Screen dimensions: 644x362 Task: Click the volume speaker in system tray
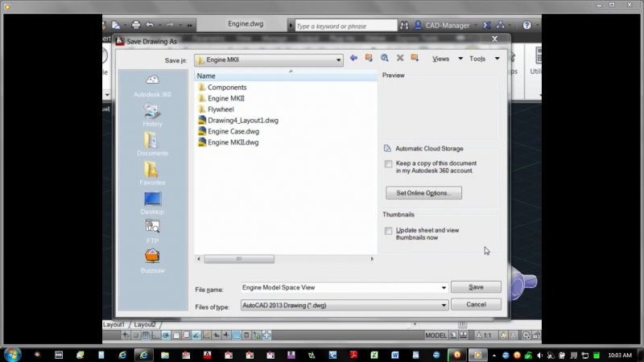pyautogui.click(x=539, y=355)
